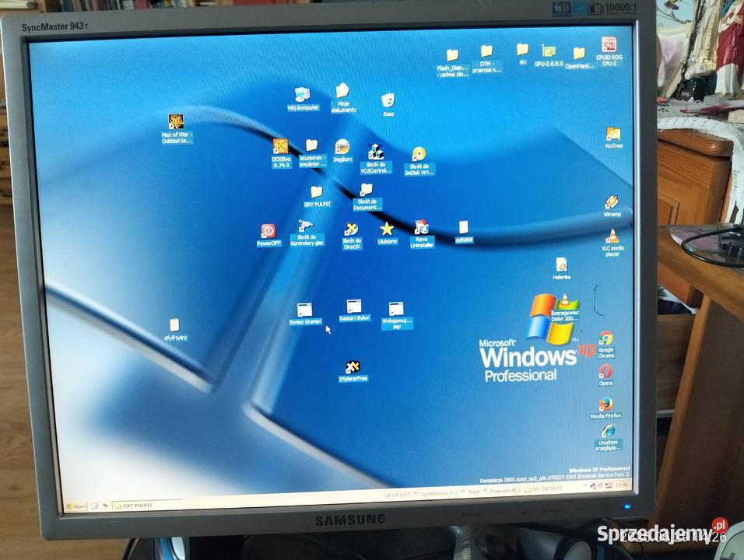The width and height of the screenshot is (744, 560).
Task: Launch Mozilla Firefox
Action: pyautogui.click(x=605, y=408)
